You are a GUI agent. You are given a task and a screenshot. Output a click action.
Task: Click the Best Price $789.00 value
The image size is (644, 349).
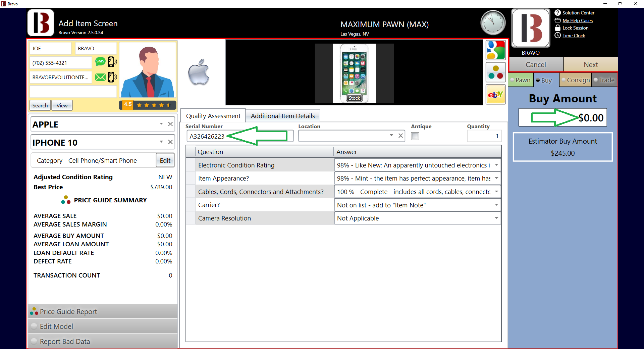[x=161, y=187]
